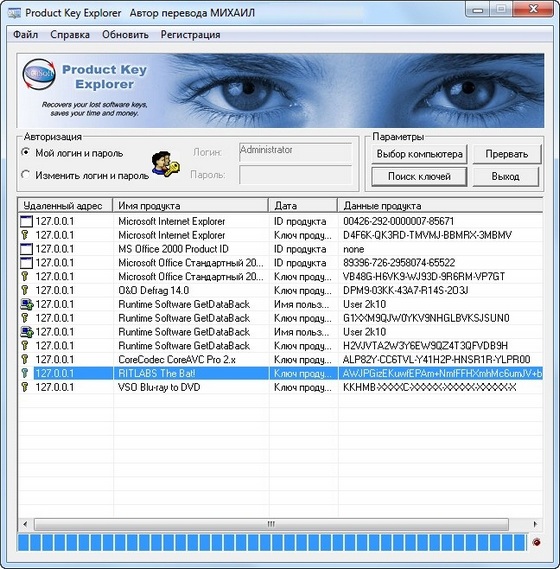Click key icon of VSO Blu-ray to DVD
The image size is (560, 569).
[x=25, y=387]
